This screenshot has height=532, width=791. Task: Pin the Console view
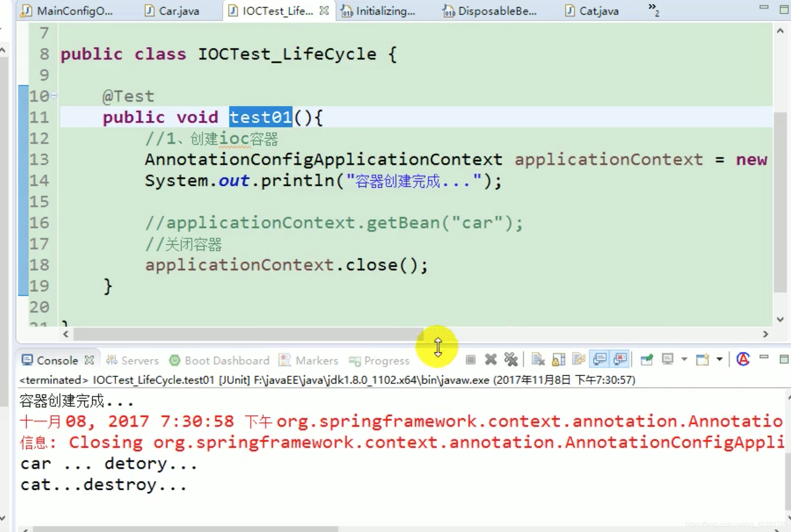(x=647, y=360)
